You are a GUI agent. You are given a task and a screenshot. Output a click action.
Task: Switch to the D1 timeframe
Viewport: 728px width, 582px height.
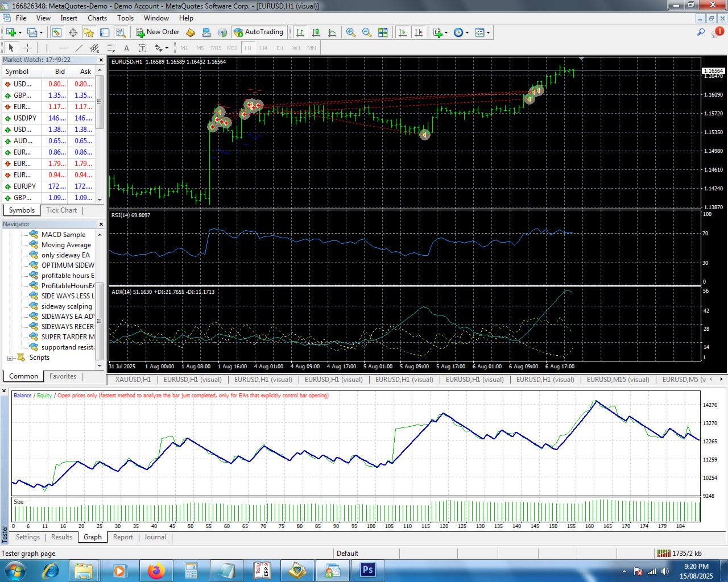(x=280, y=48)
